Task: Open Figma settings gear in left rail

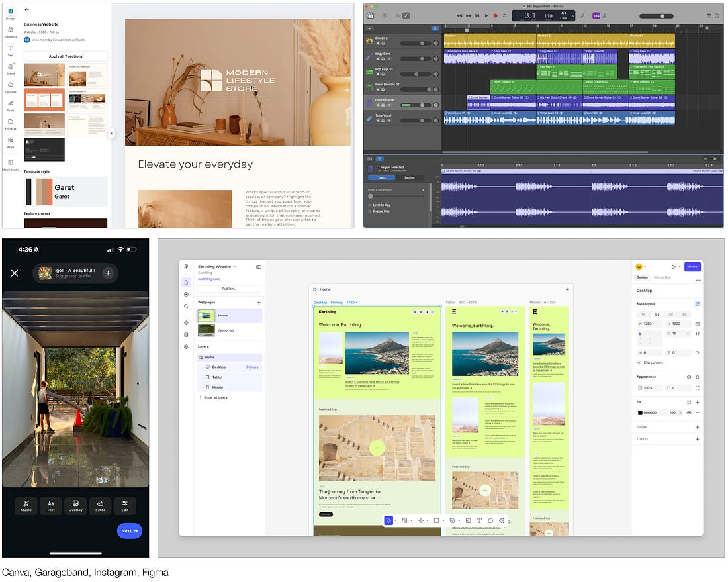Action: 186,346
